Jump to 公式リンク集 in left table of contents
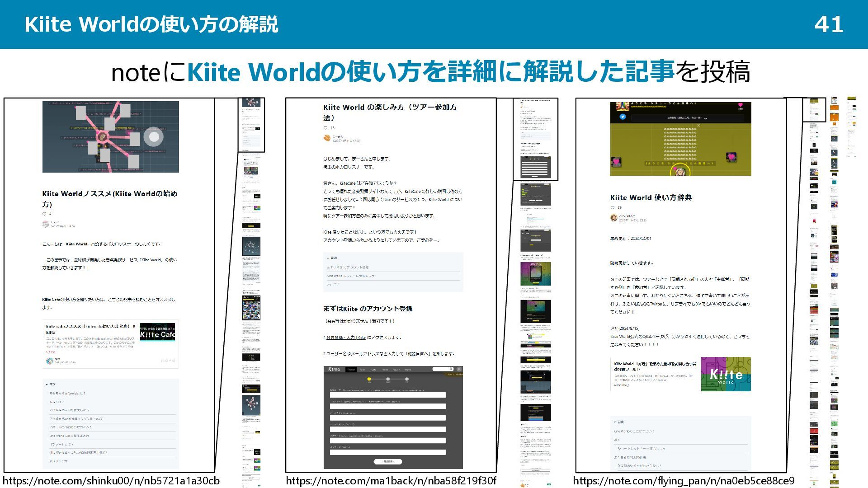868x488 pixels. pos(59,461)
